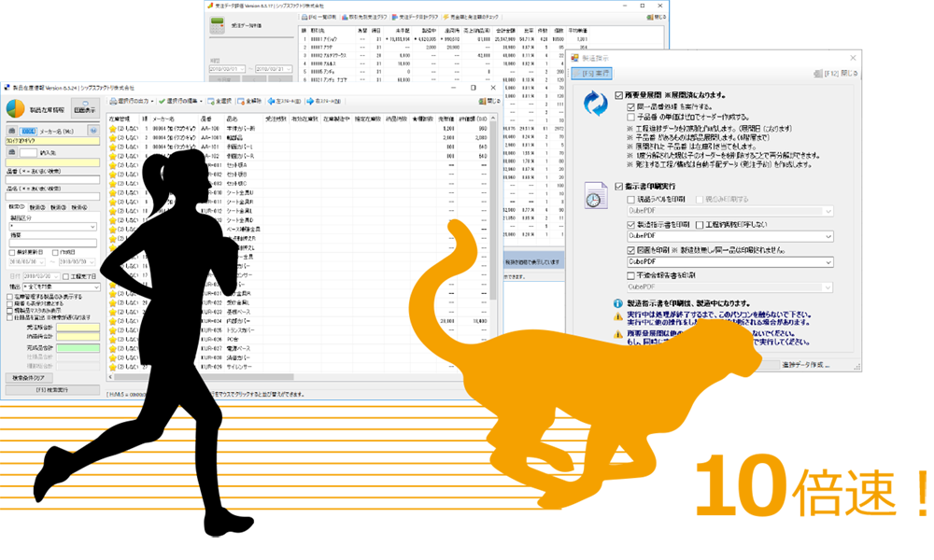Open period end date dropdown in 受注データ評価
The image size is (934, 560).
click(274, 69)
